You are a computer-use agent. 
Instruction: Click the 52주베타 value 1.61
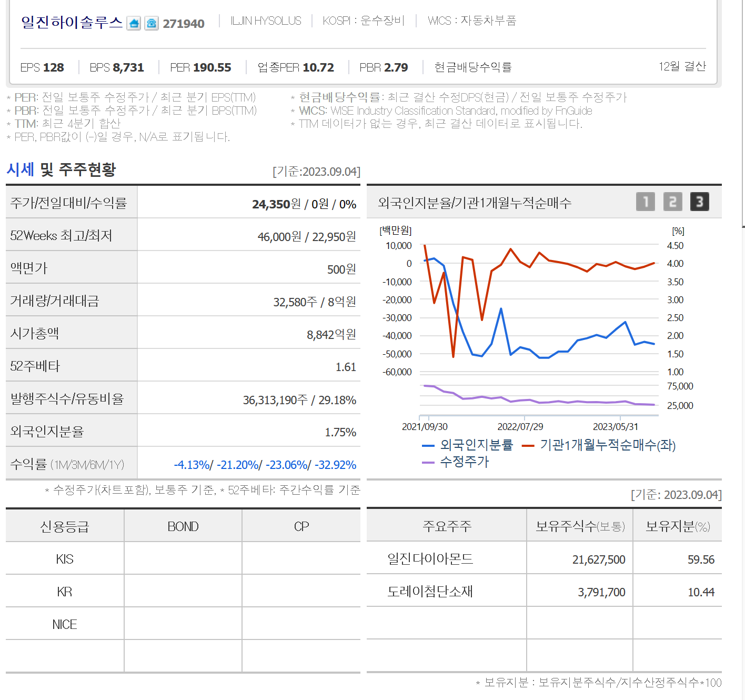tap(346, 367)
